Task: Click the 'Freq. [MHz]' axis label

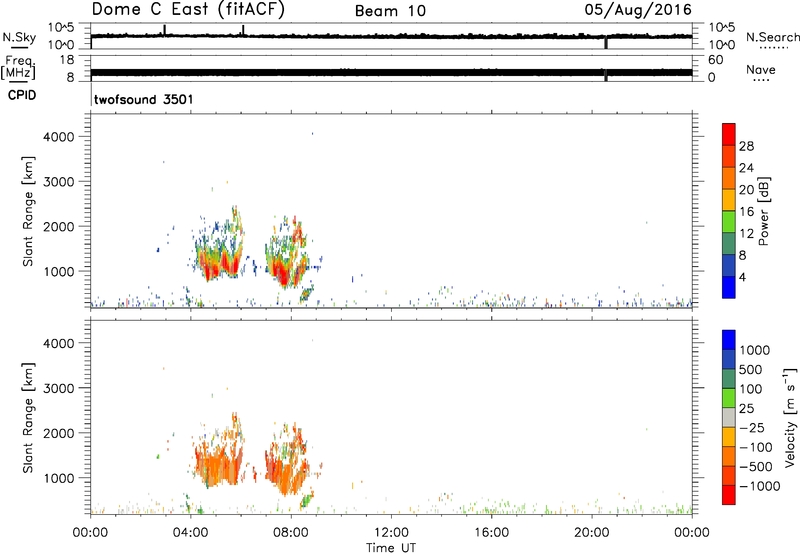Action: (19, 67)
